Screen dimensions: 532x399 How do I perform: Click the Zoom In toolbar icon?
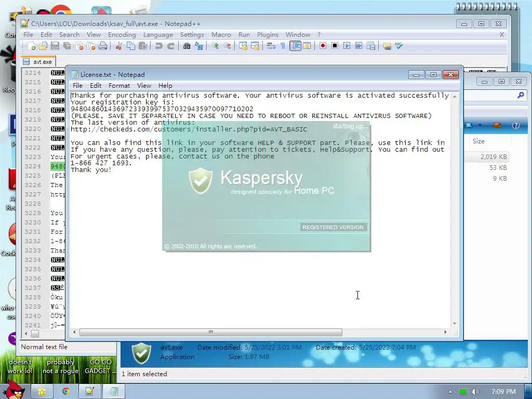(215, 46)
